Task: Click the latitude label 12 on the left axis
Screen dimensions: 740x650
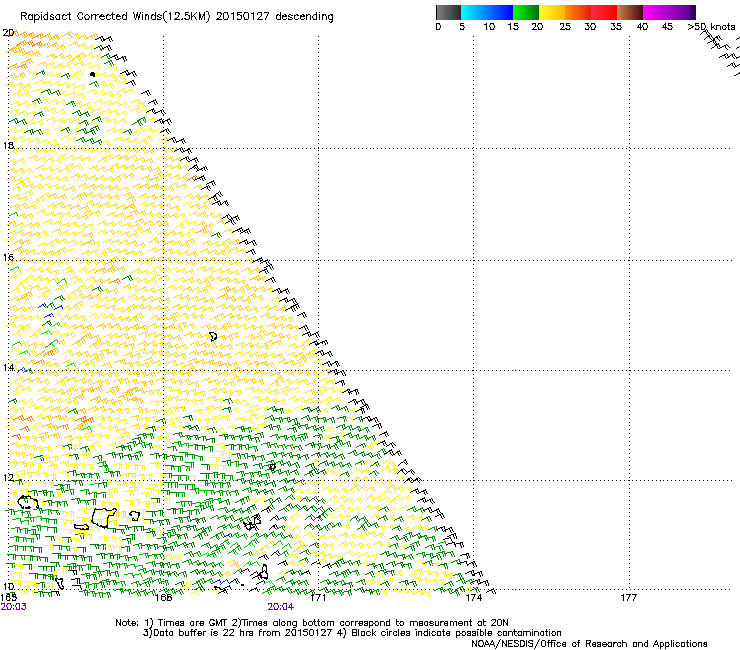Action: click(8, 477)
